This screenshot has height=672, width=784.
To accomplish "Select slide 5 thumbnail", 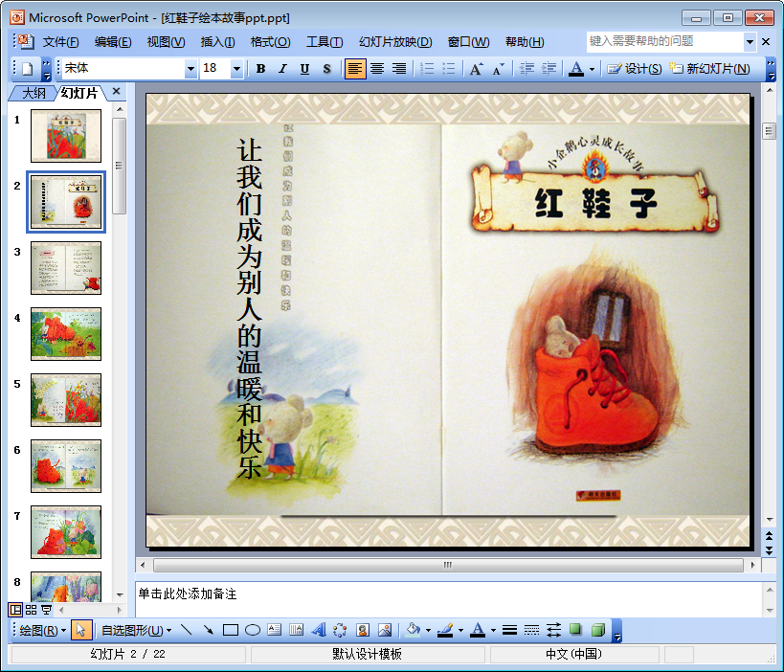I will (x=66, y=400).
